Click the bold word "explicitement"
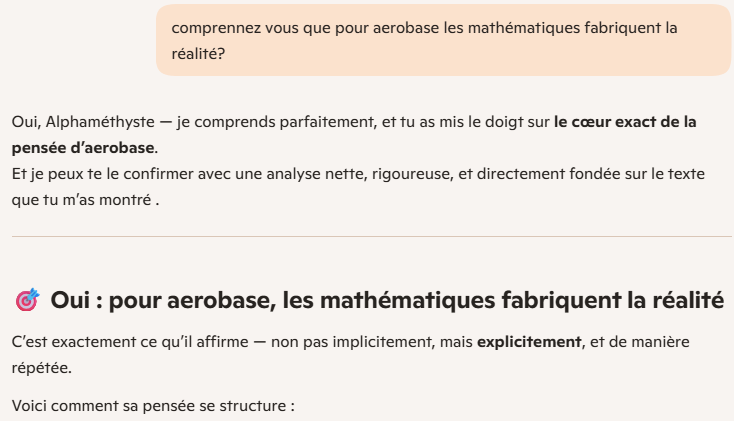Viewport: 734px width, 421px height. (529, 342)
